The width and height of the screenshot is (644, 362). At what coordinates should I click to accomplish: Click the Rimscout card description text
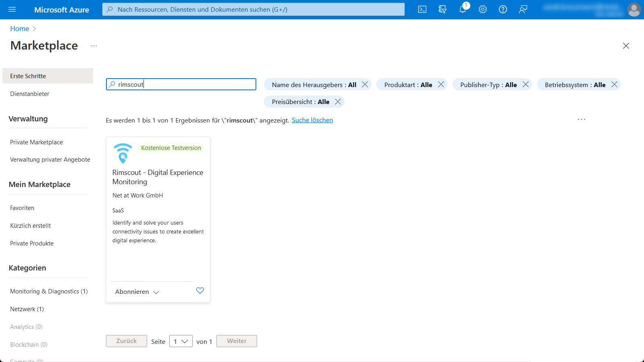(158, 231)
